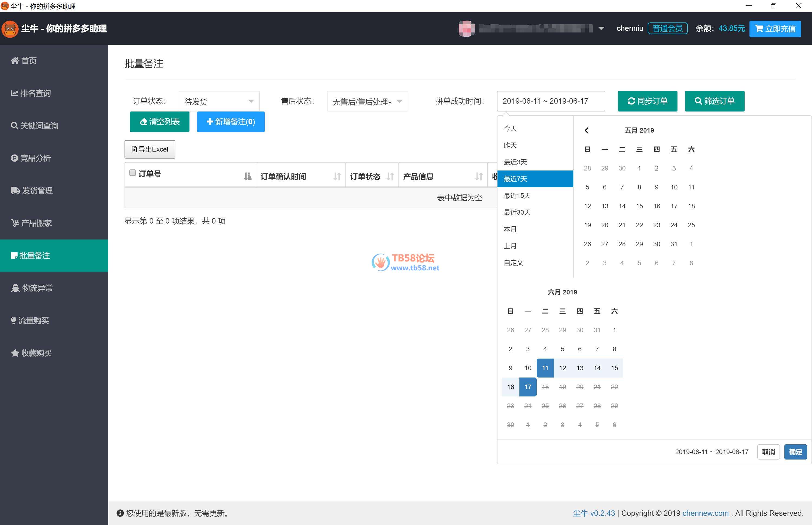Image resolution: width=812 pixels, height=525 pixels.
Task: Open 竞品分析 in sidebar
Action: [x=54, y=158]
